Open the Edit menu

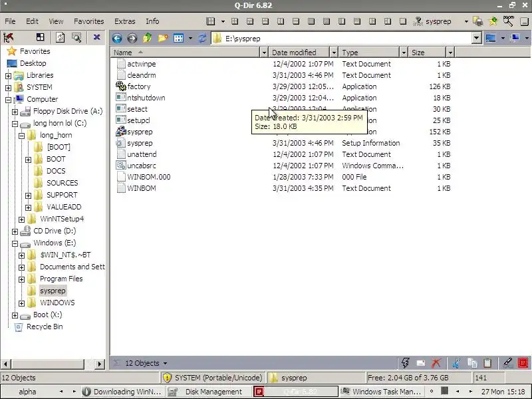tap(32, 21)
